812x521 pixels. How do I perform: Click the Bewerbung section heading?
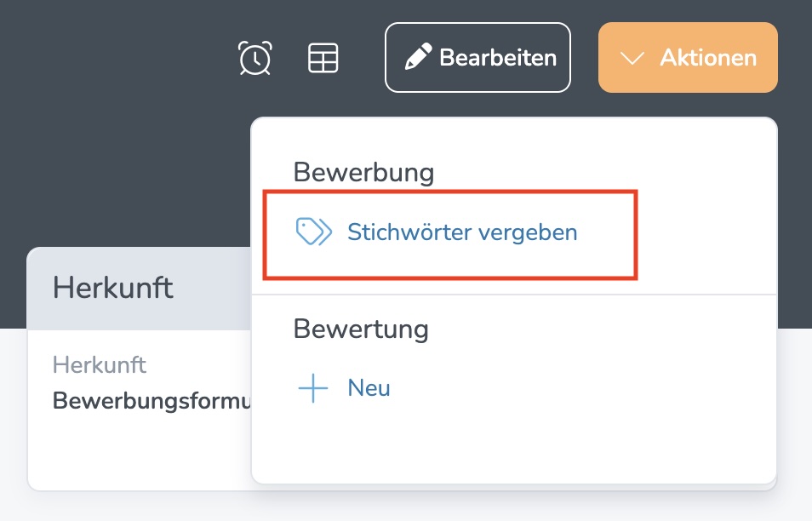click(363, 172)
